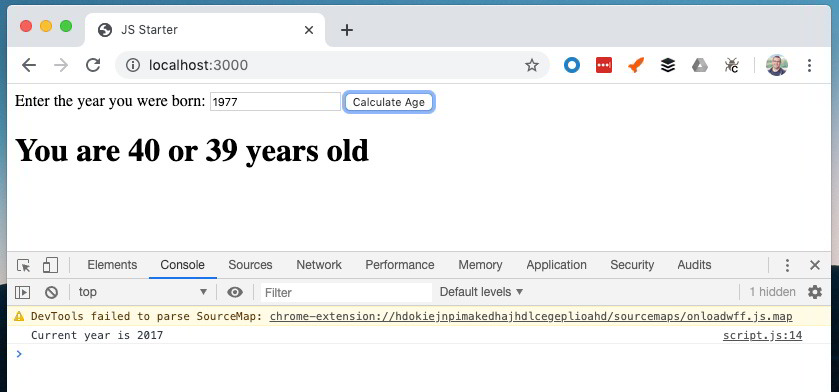Image resolution: width=839 pixels, height=392 pixels.
Task: Toggle the device toolbar
Action: (x=50, y=265)
